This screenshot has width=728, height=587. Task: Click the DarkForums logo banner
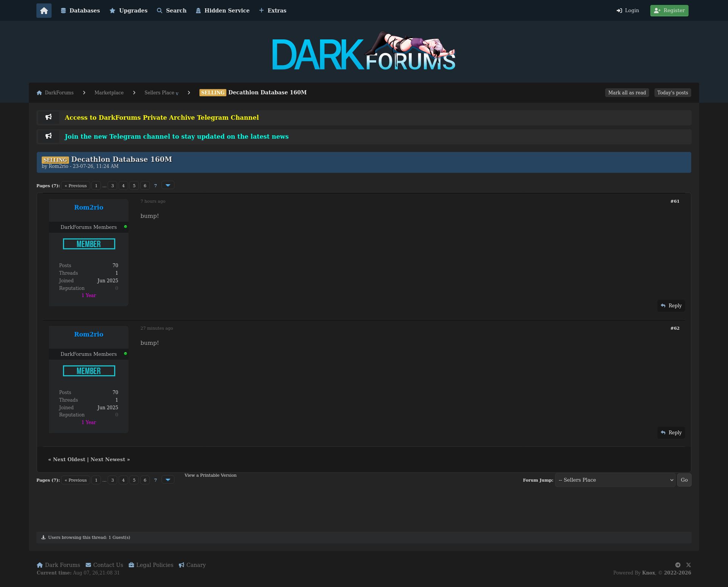[x=364, y=51]
